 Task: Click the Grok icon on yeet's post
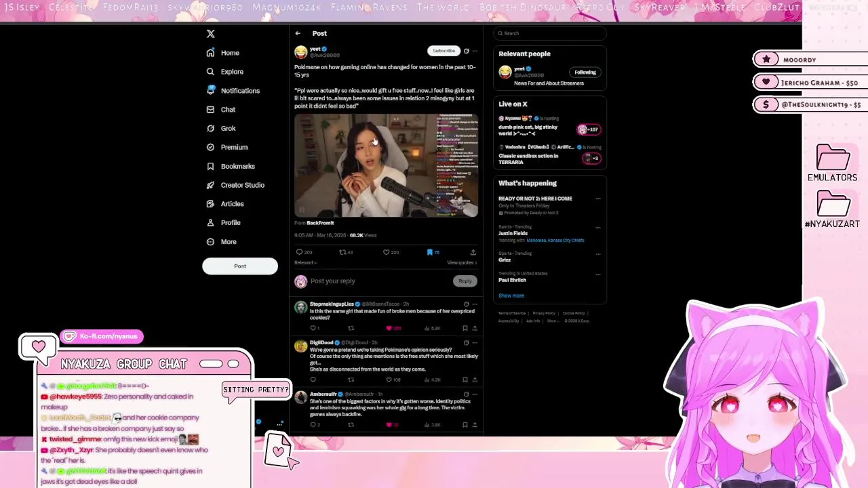466,51
